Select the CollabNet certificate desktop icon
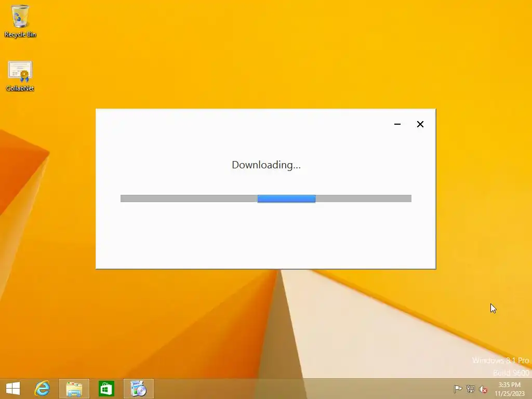 [x=20, y=76]
